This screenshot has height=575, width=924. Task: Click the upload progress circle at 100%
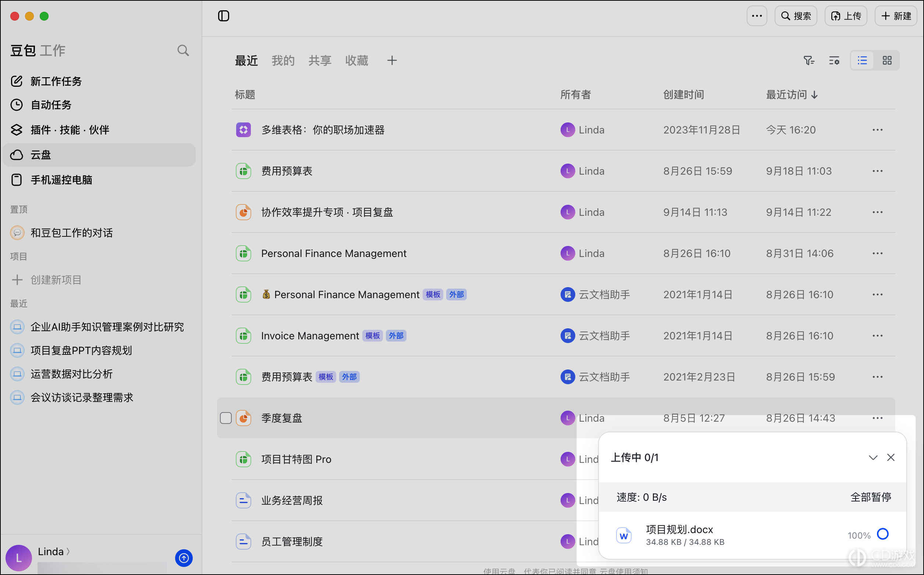pos(882,534)
